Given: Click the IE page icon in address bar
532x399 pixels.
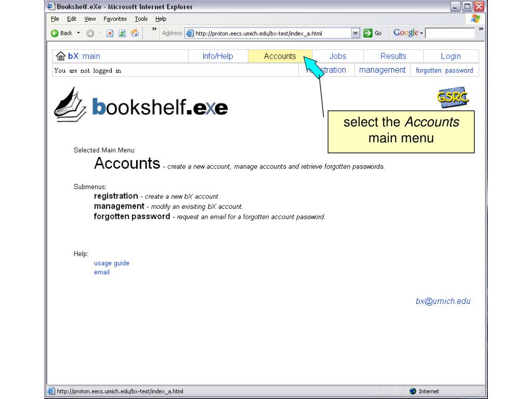Looking at the screenshot, I should coord(190,33).
